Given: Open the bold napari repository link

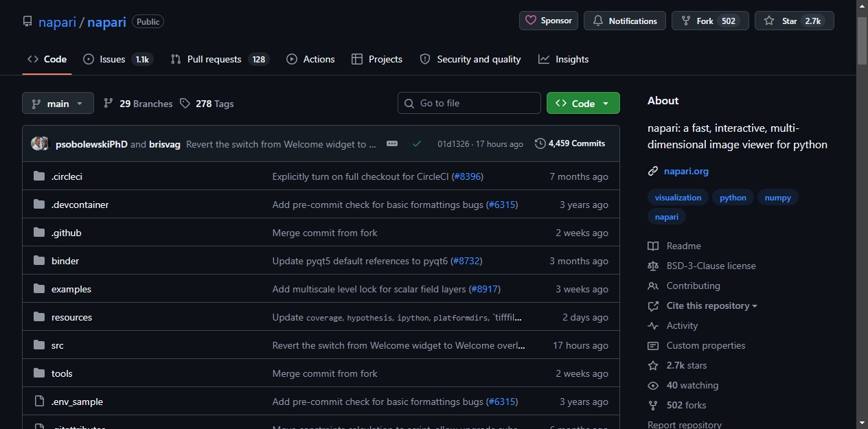Looking at the screenshot, I should pyautogui.click(x=106, y=22).
